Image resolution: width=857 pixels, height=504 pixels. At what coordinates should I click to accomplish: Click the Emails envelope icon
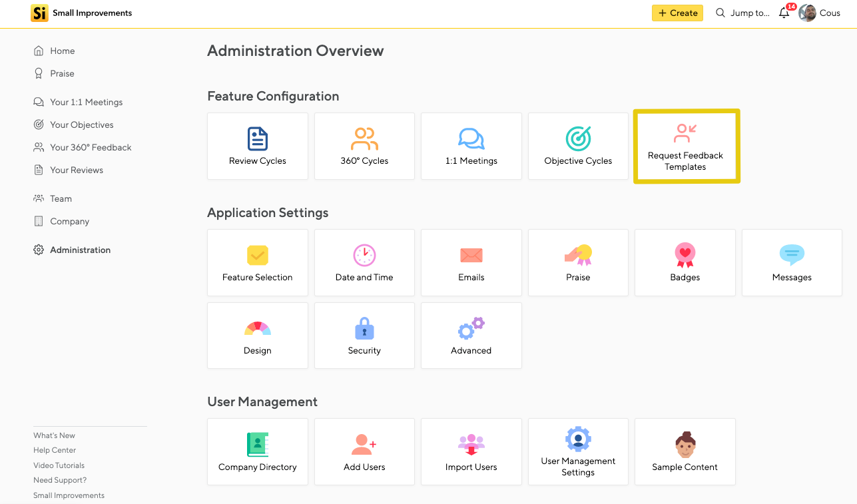pos(471,256)
